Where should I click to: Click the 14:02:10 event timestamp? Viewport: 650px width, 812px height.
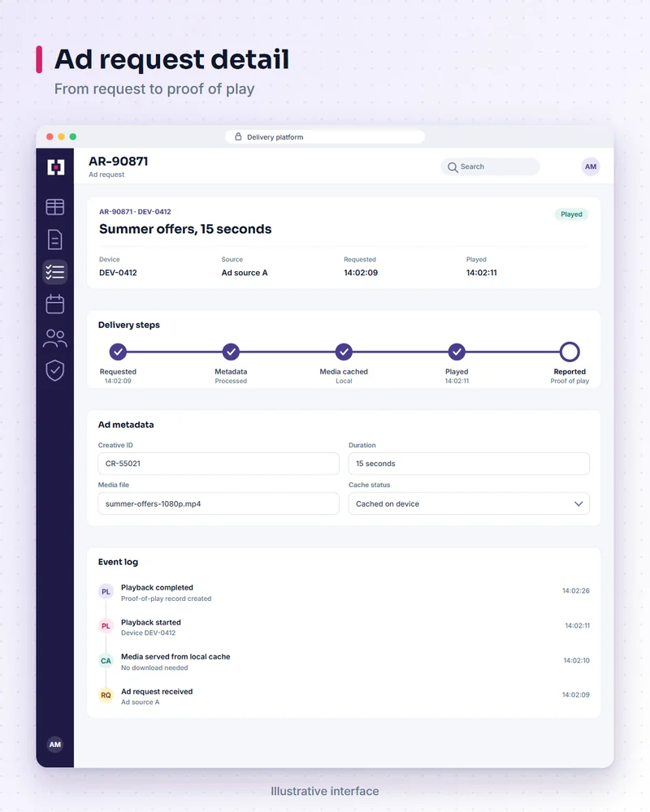pos(576,660)
